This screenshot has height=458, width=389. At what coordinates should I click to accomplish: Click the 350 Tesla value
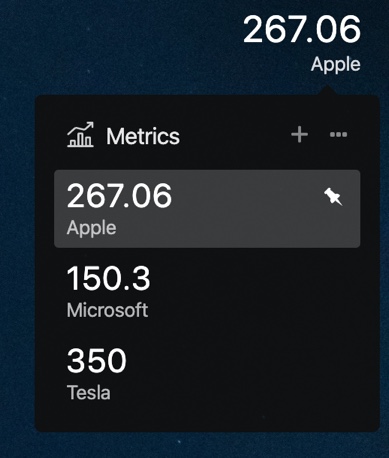coord(97,360)
